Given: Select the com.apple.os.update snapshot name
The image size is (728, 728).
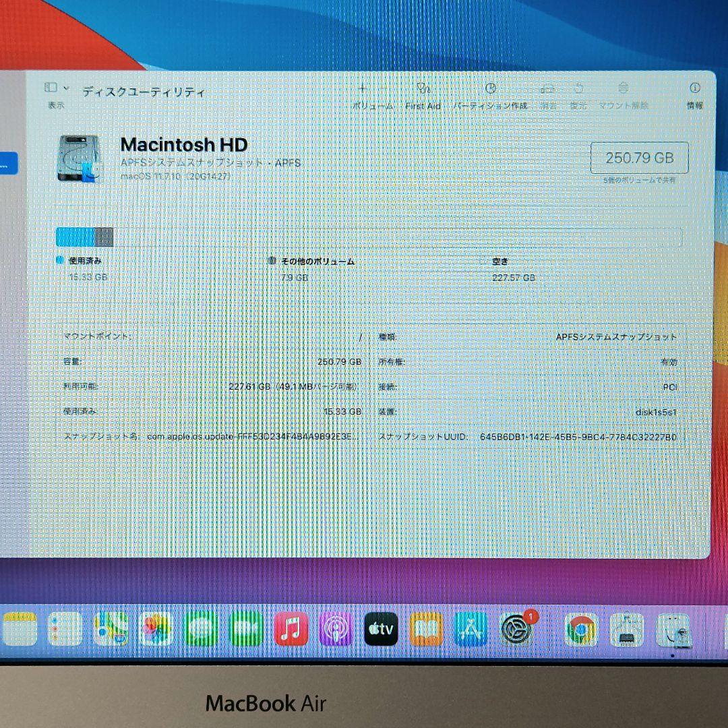Looking at the screenshot, I should [253, 437].
